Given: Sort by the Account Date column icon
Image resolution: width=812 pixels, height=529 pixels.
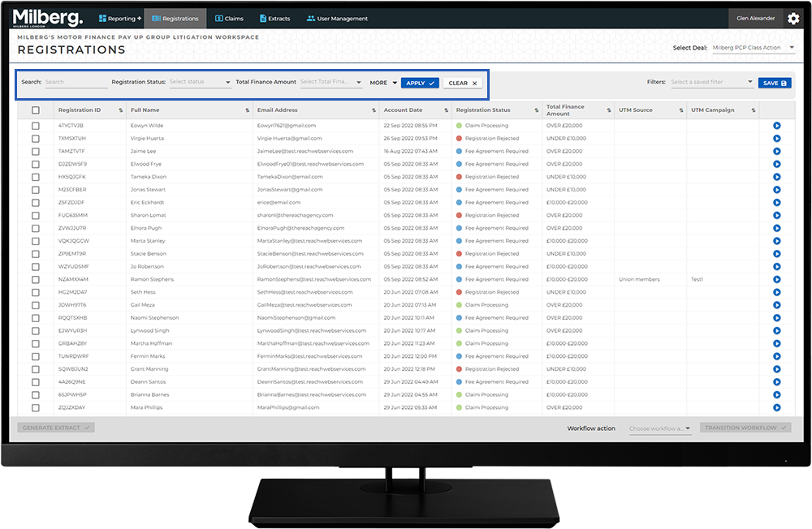Looking at the screenshot, I should pos(446,110).
